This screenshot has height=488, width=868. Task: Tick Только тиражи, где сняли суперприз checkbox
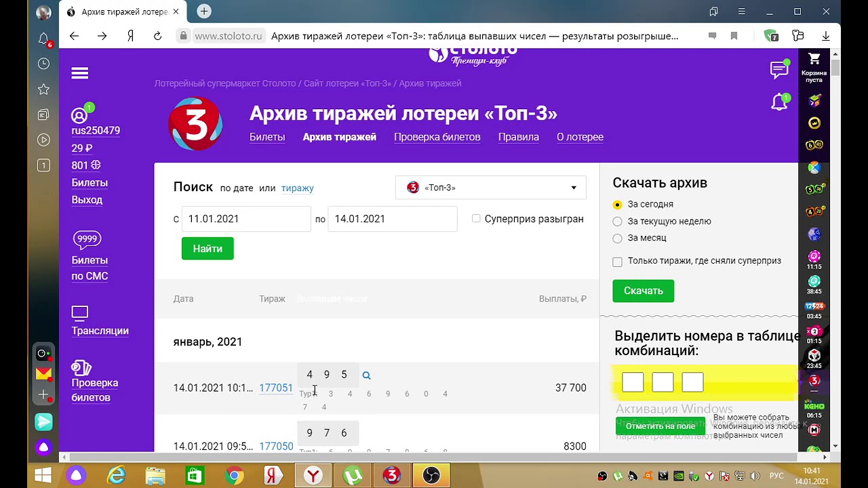click(617, 262)
